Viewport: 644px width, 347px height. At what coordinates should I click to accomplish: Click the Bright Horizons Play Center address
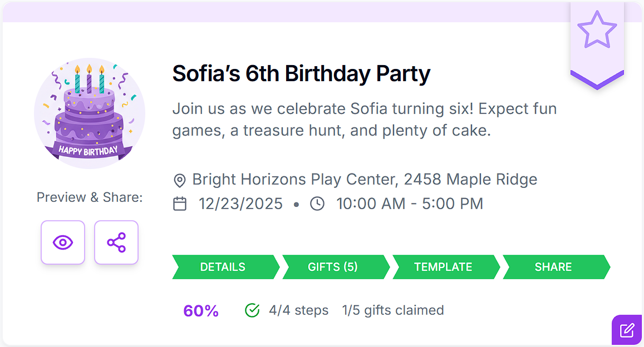(x=365, y=180)
